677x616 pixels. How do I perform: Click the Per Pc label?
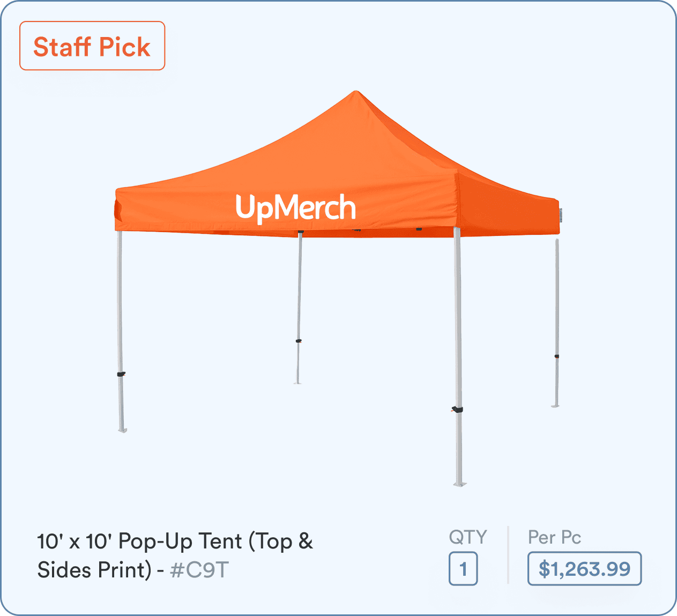click(554, 537)
